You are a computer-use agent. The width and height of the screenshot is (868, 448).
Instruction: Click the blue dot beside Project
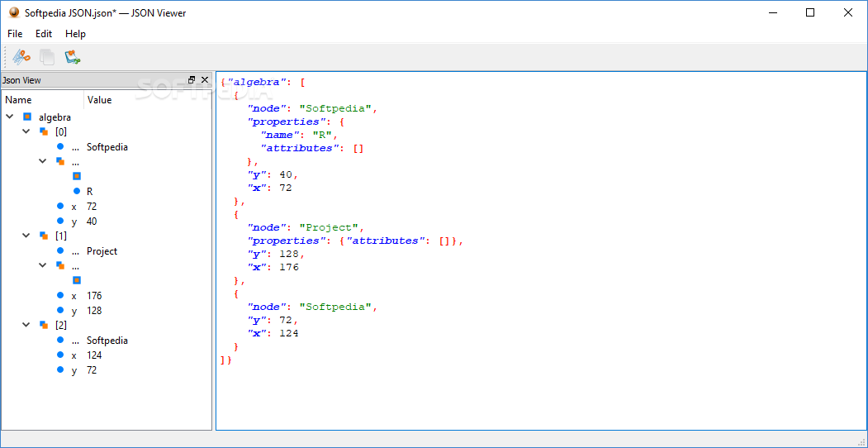point(60,250)
